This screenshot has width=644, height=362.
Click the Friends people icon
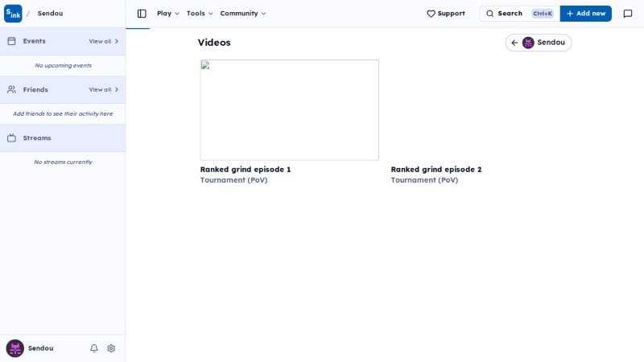(x=11, y=89)
